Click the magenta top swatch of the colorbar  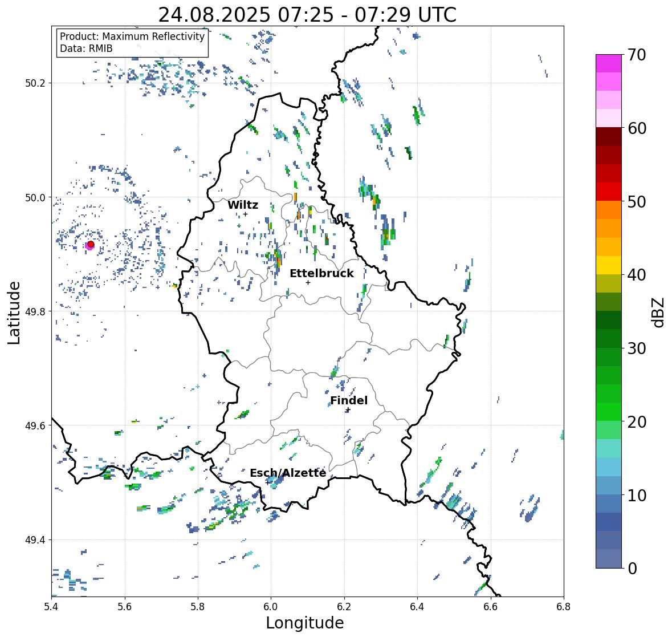click(609, 63)
